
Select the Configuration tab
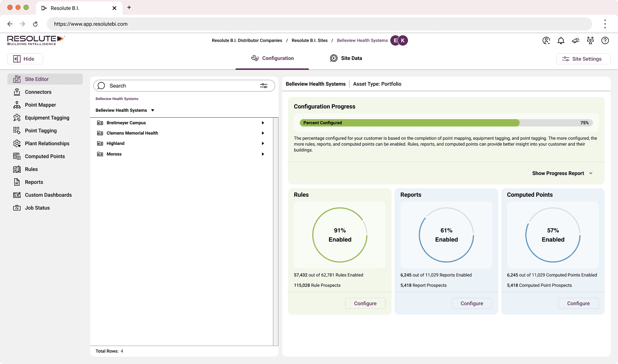click(272, 58)
